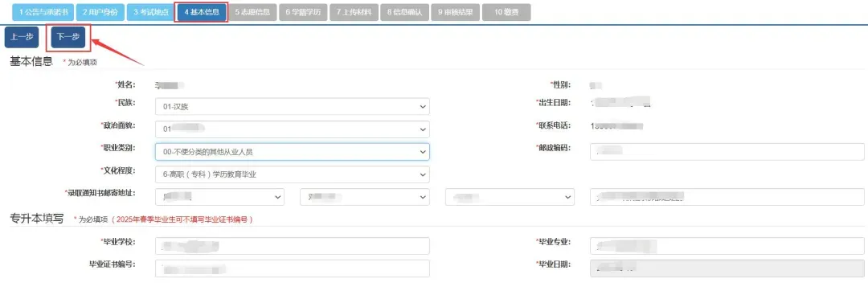Click the 民族 field label
The height and width of the screenshot is (291, 868).
tap(125, 103)
